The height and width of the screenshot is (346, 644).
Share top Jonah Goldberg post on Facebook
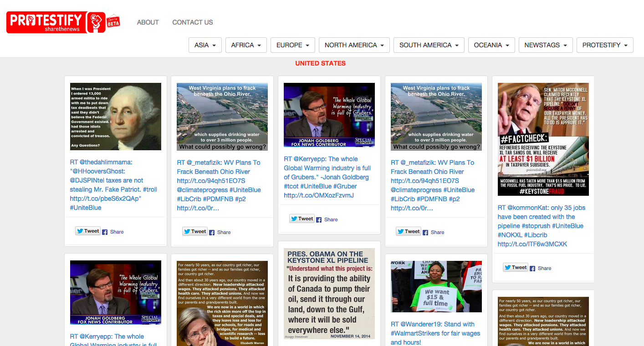coord(327,219)
